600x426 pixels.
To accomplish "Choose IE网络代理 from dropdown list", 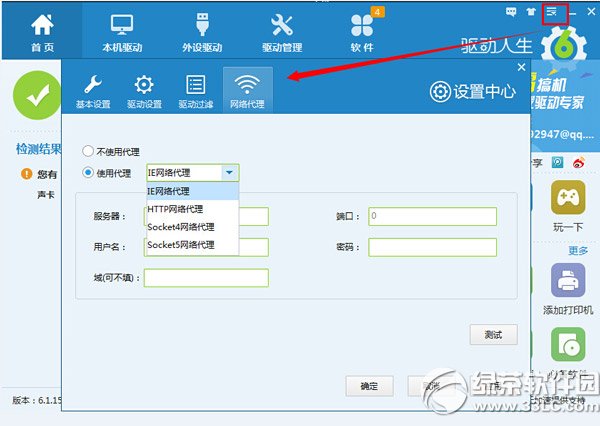I will pos(192,191).
